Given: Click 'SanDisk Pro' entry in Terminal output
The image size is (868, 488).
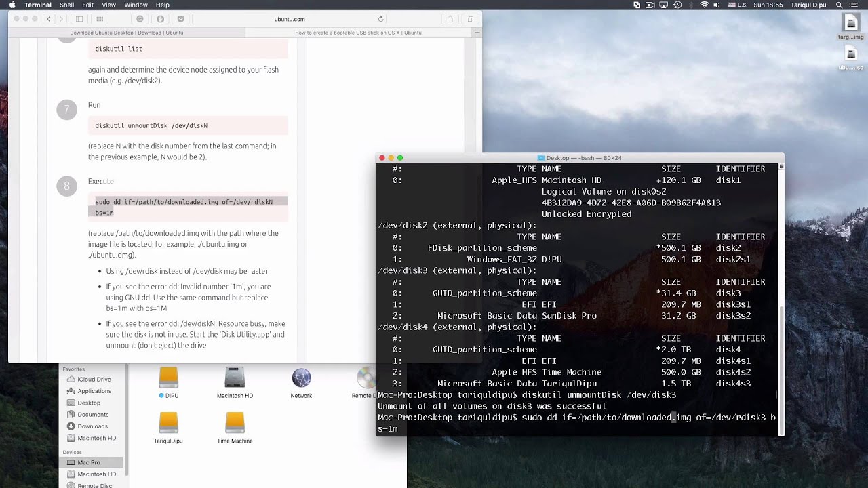Looking at the screenshot, I should click(x=569, y=316).
